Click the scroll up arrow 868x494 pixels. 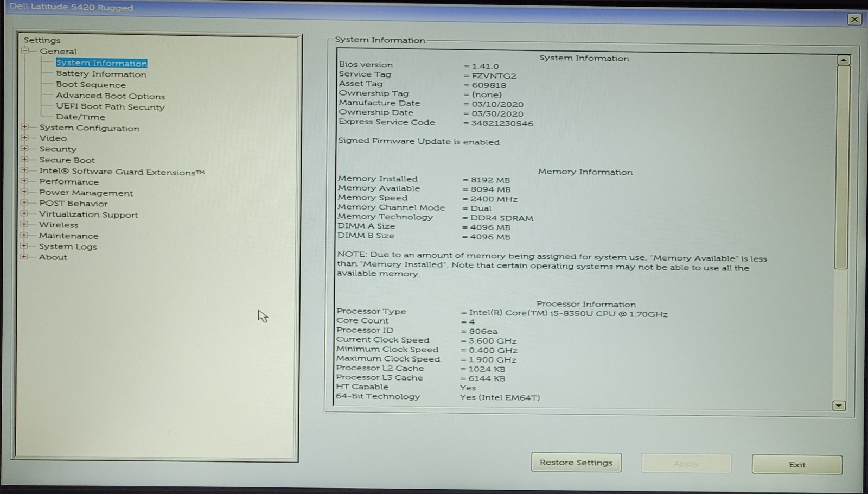844,60
